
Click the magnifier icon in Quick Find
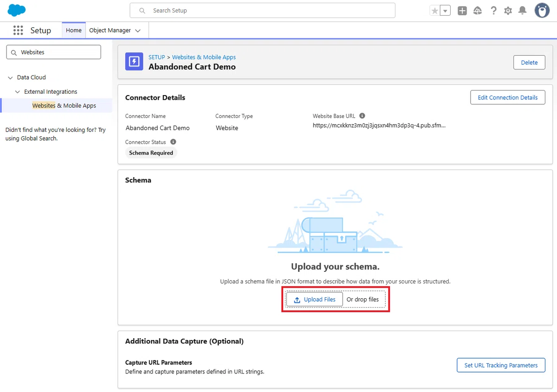click(x=13, y=52)
